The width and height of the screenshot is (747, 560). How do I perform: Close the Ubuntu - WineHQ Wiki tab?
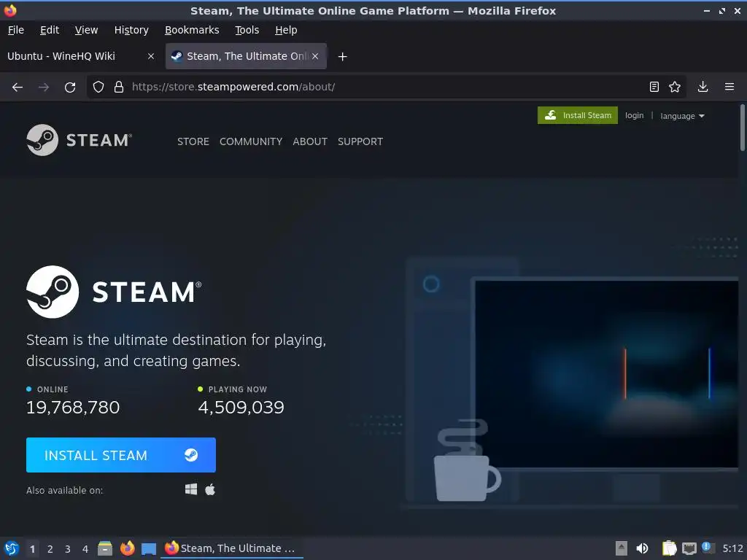151,56
